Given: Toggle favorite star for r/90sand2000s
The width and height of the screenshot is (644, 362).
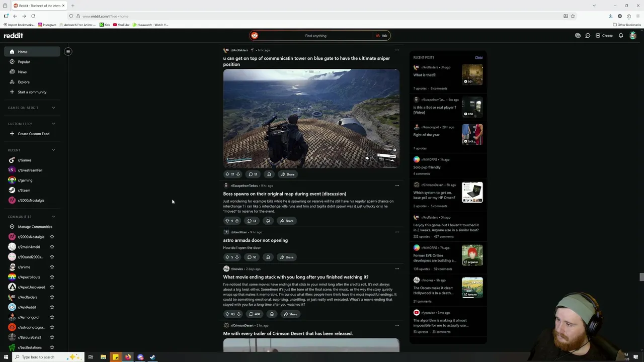Looking at the screenshot, I should 52,257.
